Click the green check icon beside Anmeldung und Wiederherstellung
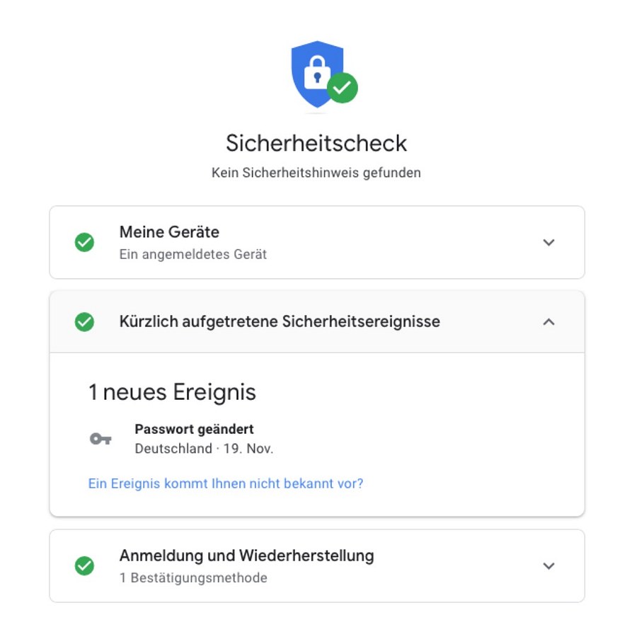 pos(84,566)
